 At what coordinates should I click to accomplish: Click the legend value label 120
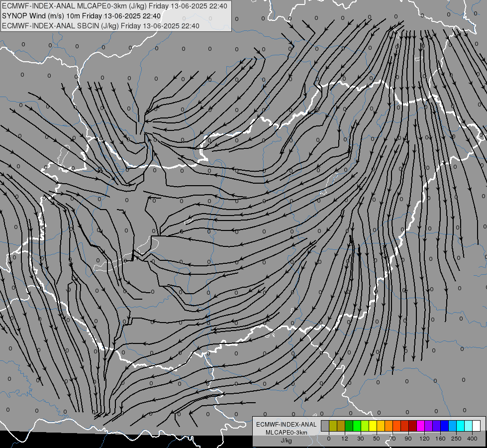pos(424,439)
